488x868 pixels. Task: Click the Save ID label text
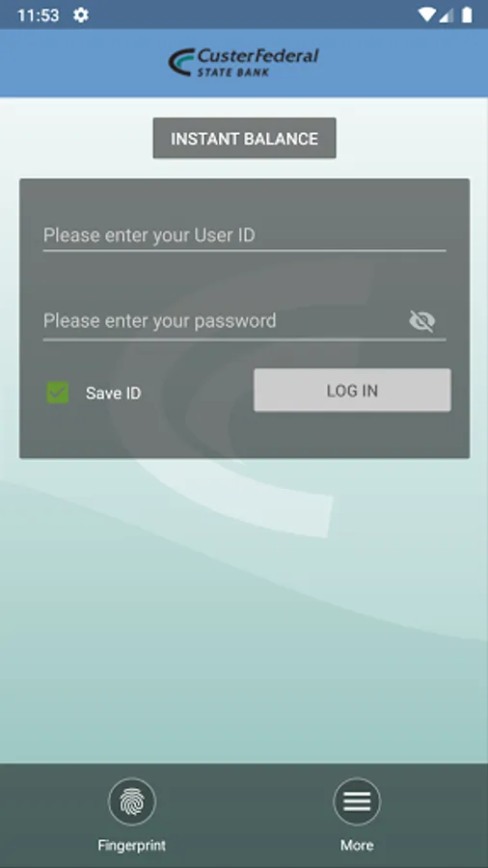click(114, 393)
